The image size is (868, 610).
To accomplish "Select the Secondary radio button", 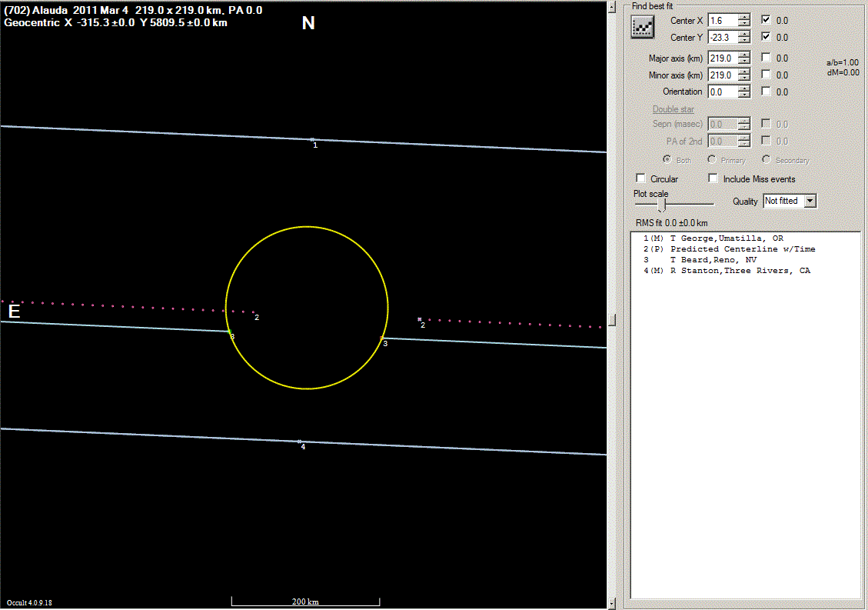I will 767,159.
